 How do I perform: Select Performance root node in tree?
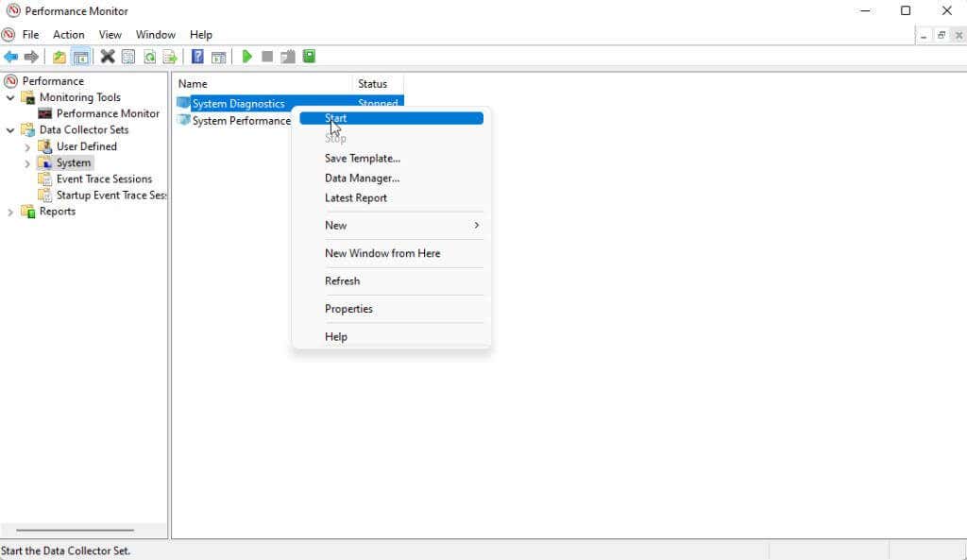coord(53,81)
